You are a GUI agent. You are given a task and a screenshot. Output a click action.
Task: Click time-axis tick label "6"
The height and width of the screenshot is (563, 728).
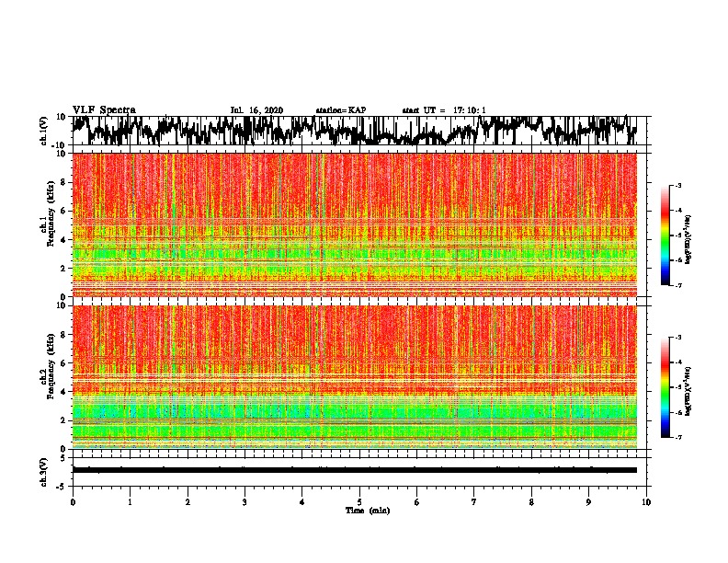(x=417, y=502)
